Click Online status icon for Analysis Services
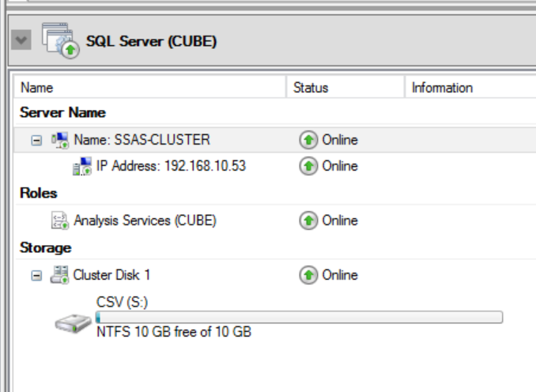536x392 pixels. 308,220
